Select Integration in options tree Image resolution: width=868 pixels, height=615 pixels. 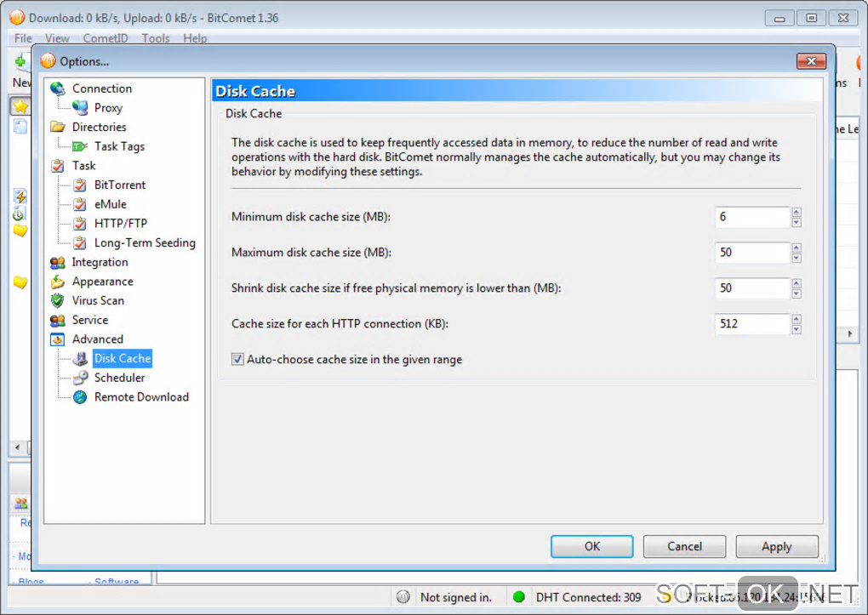tap(100, 262)
